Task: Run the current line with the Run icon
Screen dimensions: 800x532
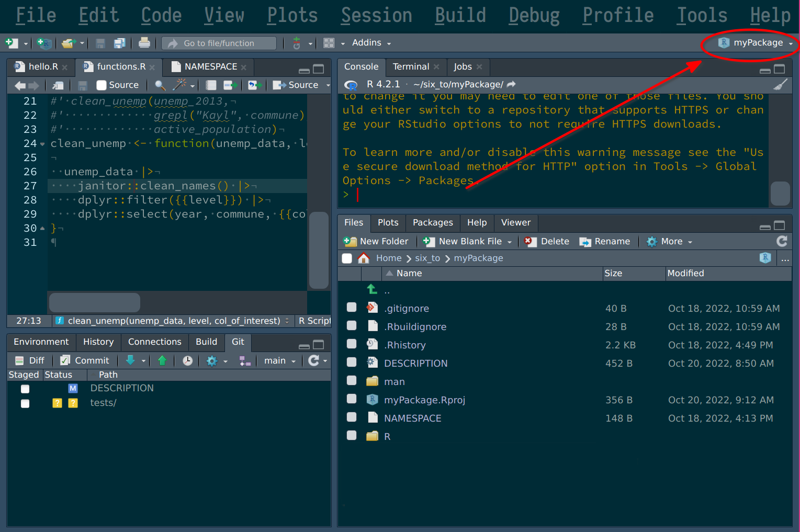Action: pyautogui.click(x=230, y=85)
